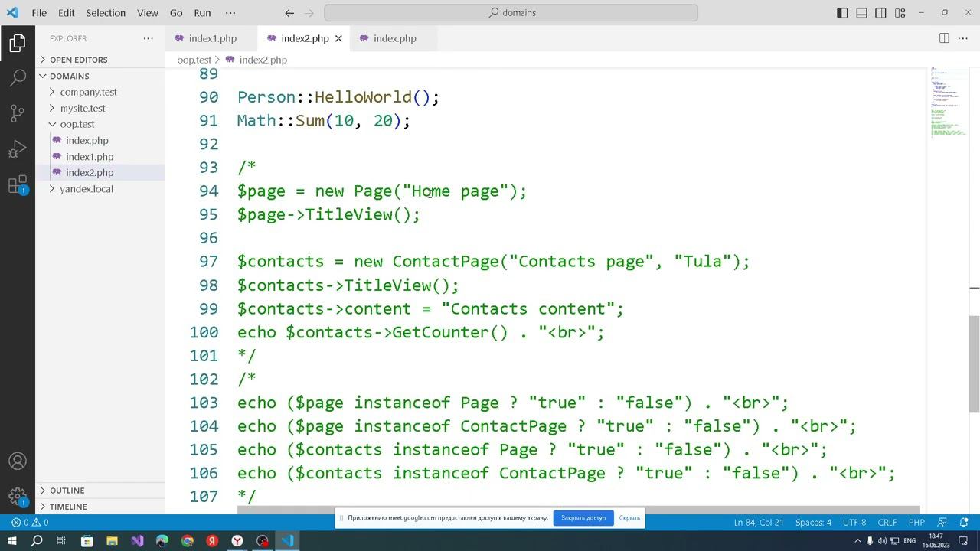The image size is (980, 551).
Task: Open Visual Studio from taskbar
Action: [x=137, y=541]
